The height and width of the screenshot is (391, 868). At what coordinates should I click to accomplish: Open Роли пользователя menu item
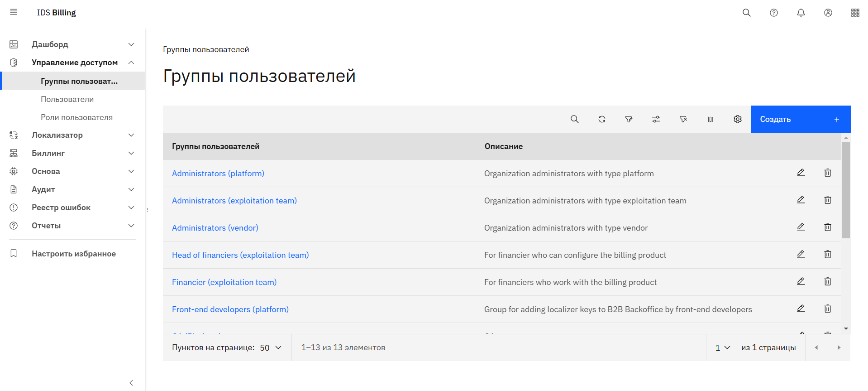click(76, 117)
